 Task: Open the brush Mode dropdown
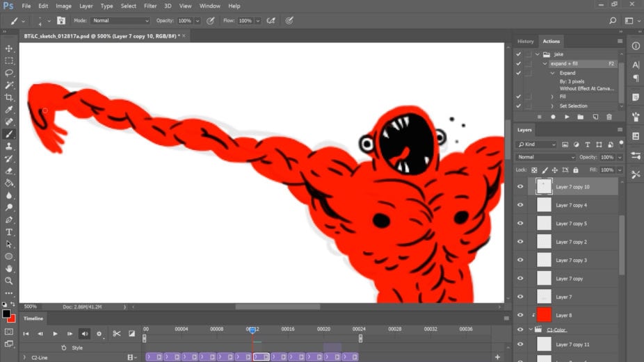click(120, 21)
